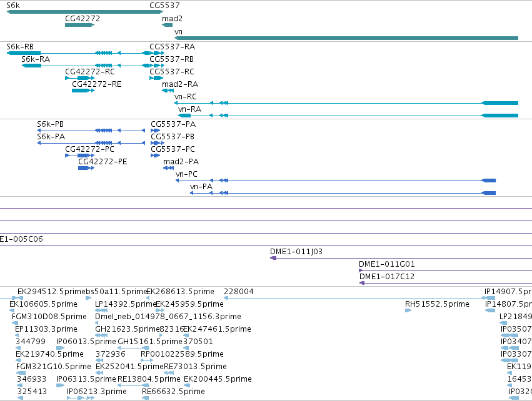Select CG5537-RA transcript label
532x401 pixels.
click(173, 47)
